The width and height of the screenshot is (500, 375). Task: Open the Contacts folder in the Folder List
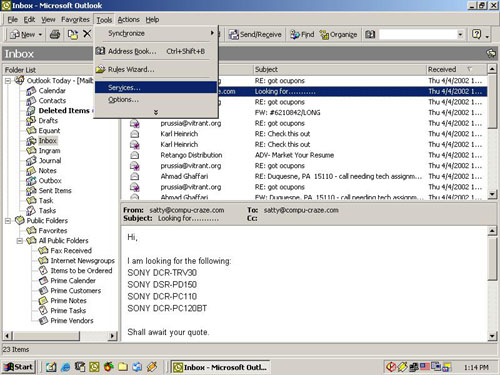52,101
